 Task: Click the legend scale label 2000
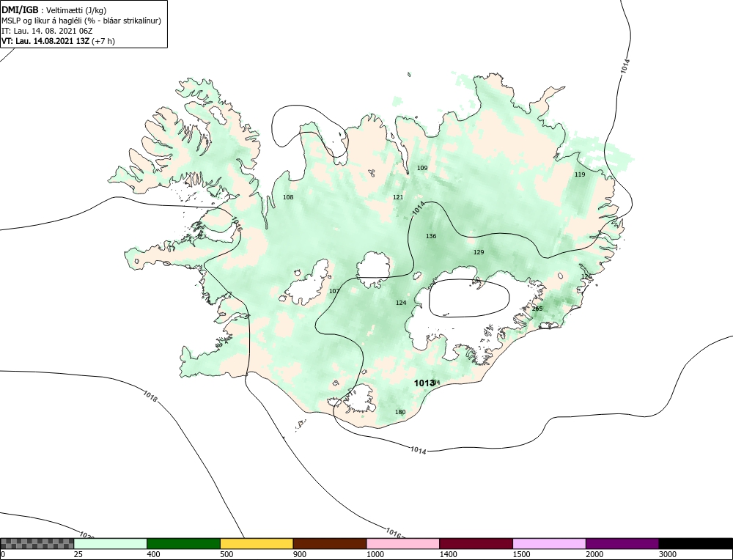(x=594, y=554)
